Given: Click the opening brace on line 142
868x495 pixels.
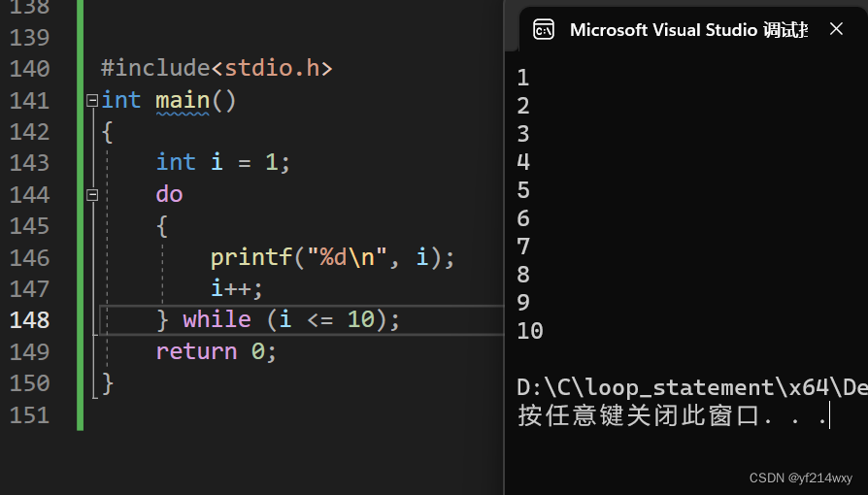Looking at the screenshot, I should click(x=108, y=132).
